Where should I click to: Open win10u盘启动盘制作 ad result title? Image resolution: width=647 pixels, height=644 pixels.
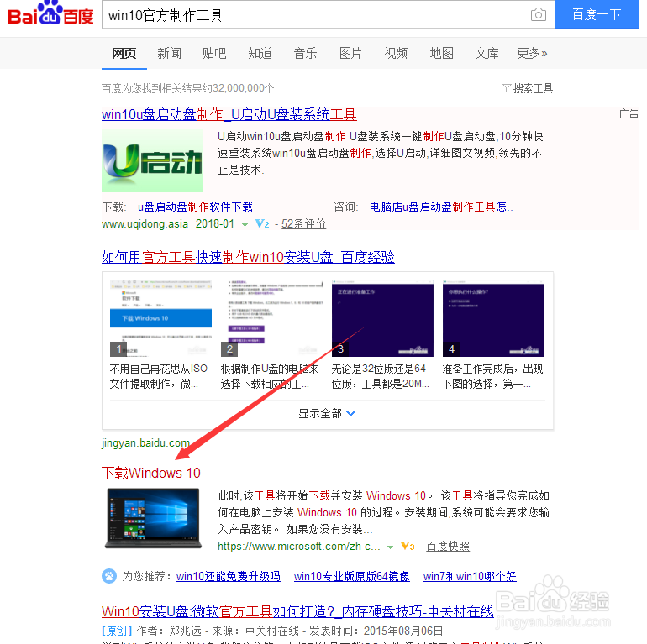229,114
